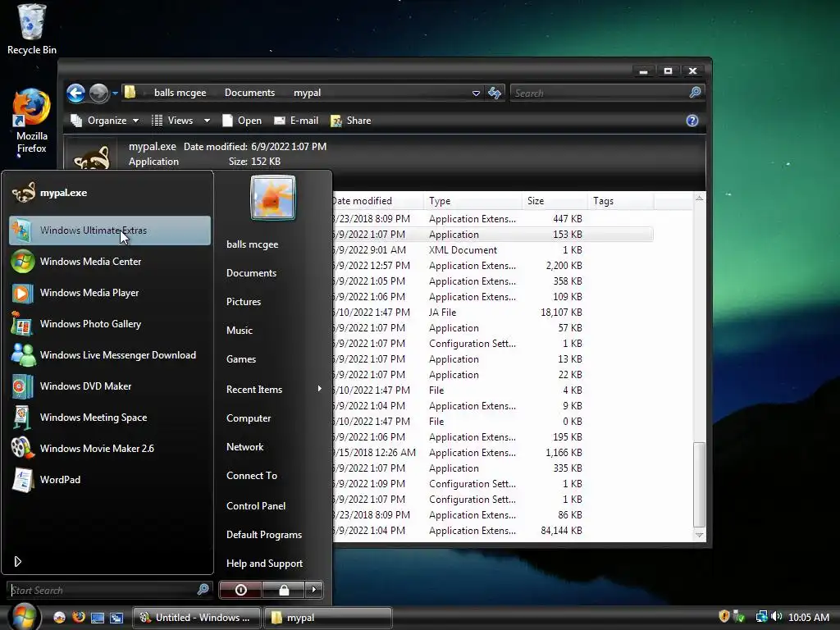Viewport: 840px width, 630px height.
Task: Open Documents from the Start menu
Action: tap(251, 273)
